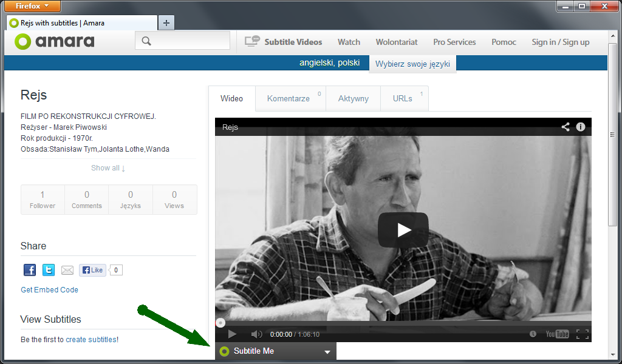Expand description with Show all
Viewport: 622px width, 364px height.
point(108,168)
